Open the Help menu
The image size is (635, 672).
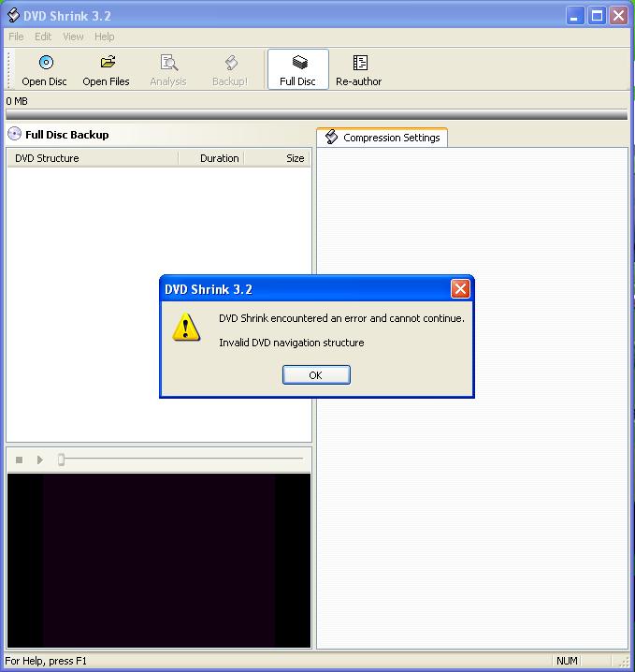(x=105, y=37)
